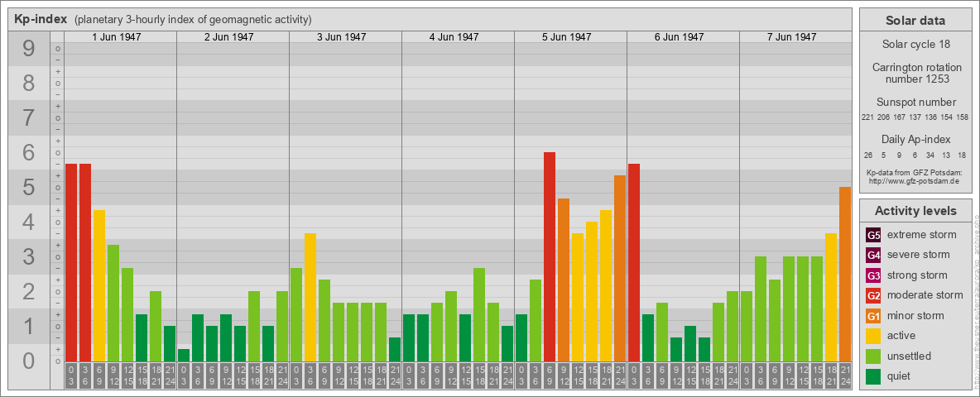Click the Kp axis label 3
Image resolution: width=980 pixels, height=397 pixels.
tap(28, 256)
